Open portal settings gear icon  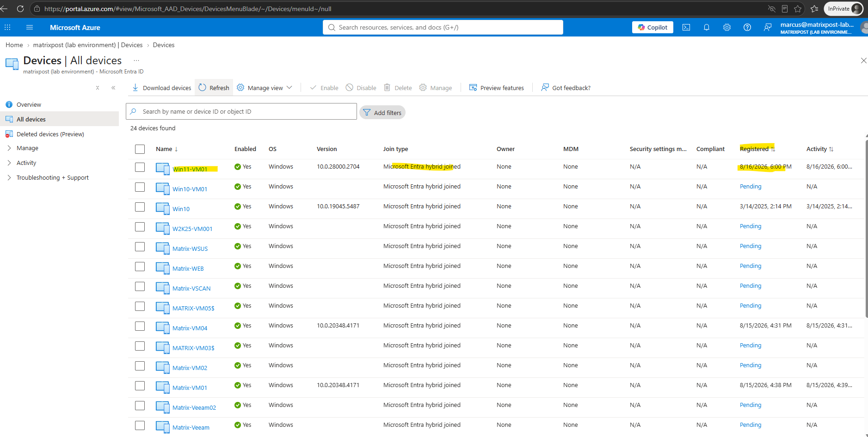coord(727,27)
